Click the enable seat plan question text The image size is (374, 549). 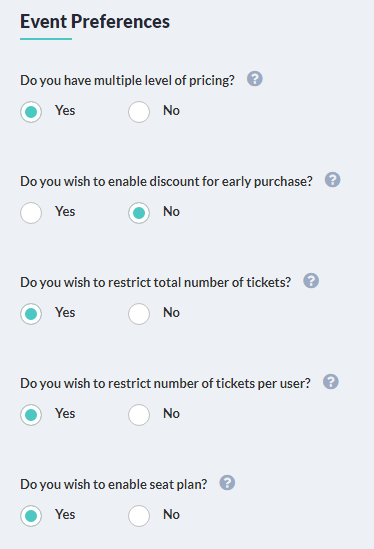[113, 484]
